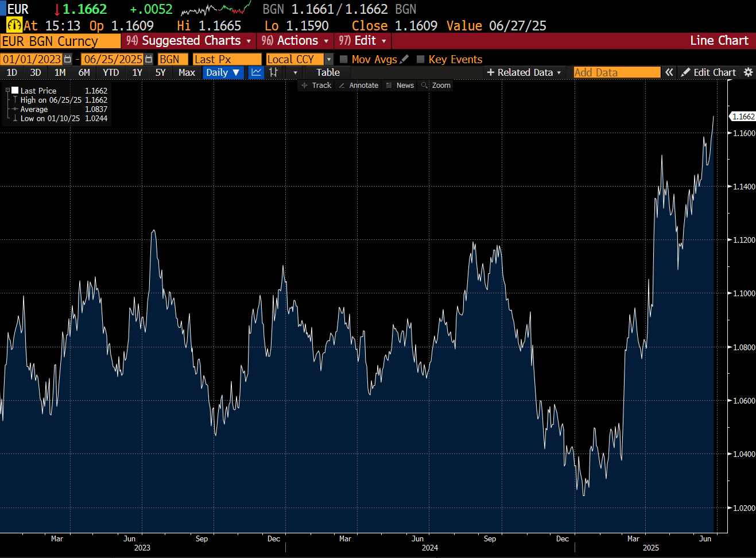
Task: Select the YTD time range
Action: (x=111, y=72)
